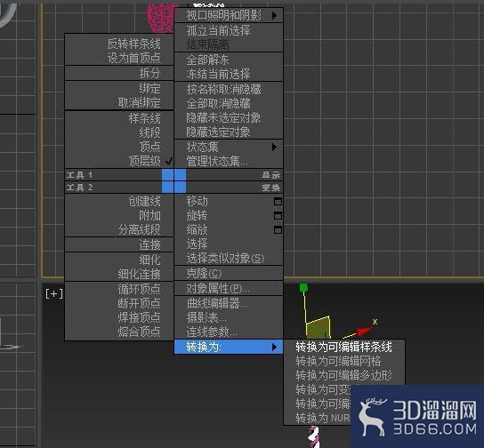
Task: Choose 焊接顶点
Action: click(x=119, y=317)
